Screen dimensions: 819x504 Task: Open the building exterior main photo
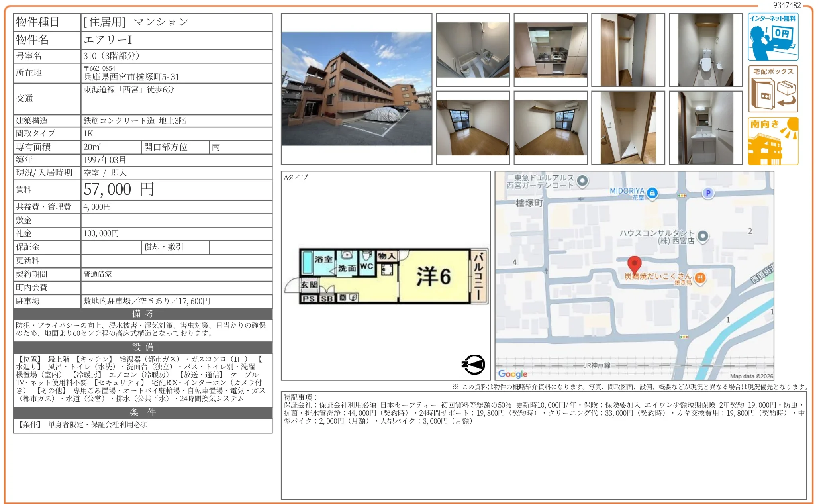point(356,89)
